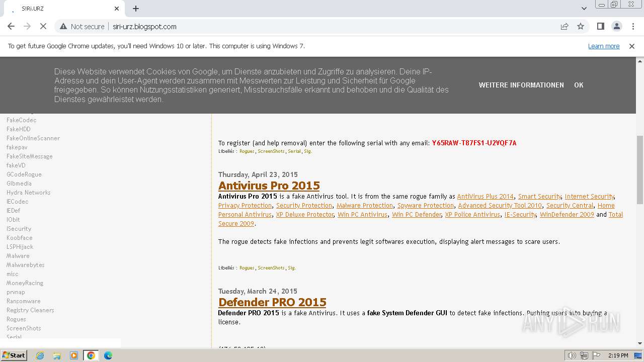Click the 2:19 PM system clock

click(618, 355)
